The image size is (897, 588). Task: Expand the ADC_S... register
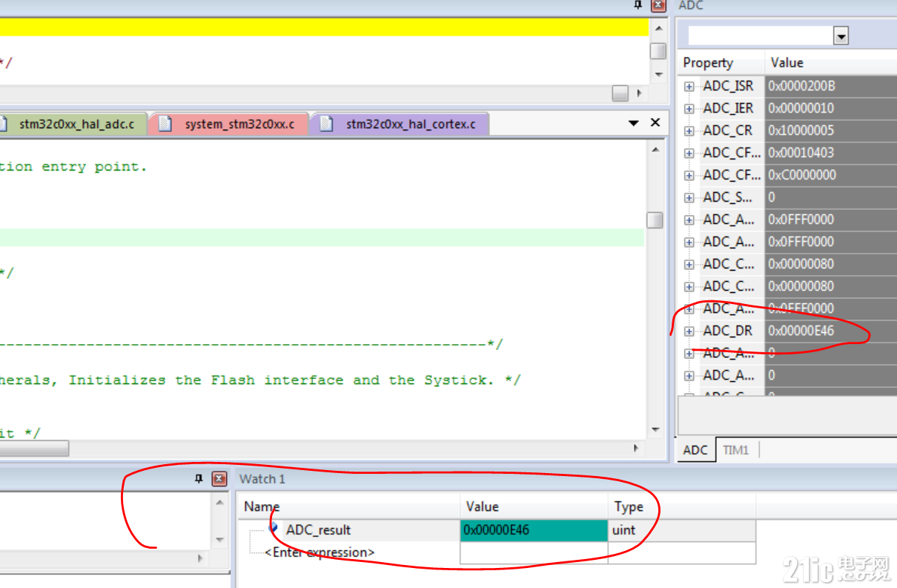point(689,197)
